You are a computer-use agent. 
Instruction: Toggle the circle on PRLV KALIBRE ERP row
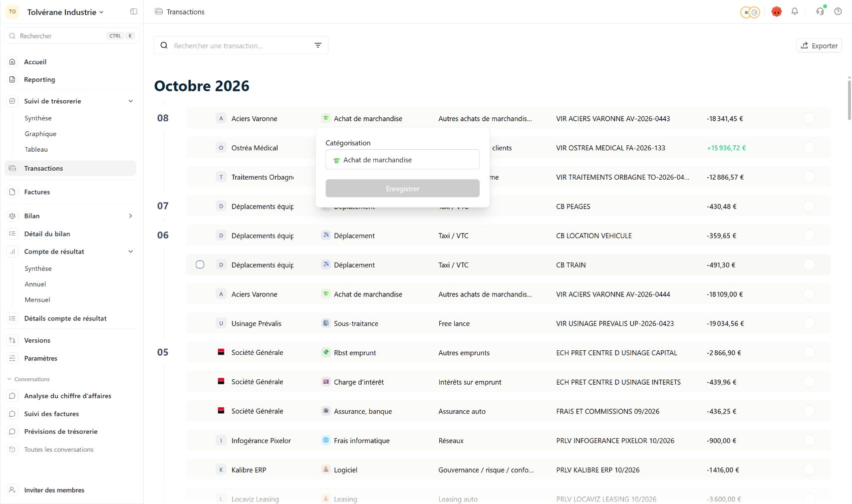tap(809, 470)
